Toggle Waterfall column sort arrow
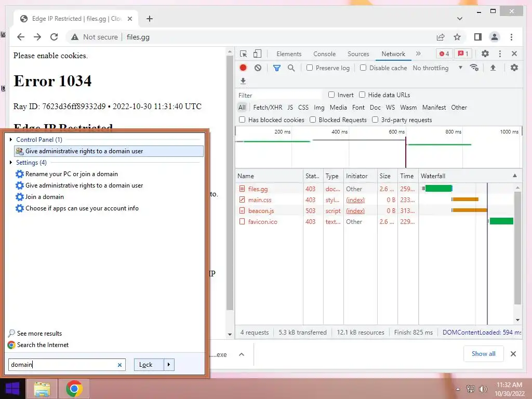The height and width of the screenshot is (399, 532). click(515, 176)
